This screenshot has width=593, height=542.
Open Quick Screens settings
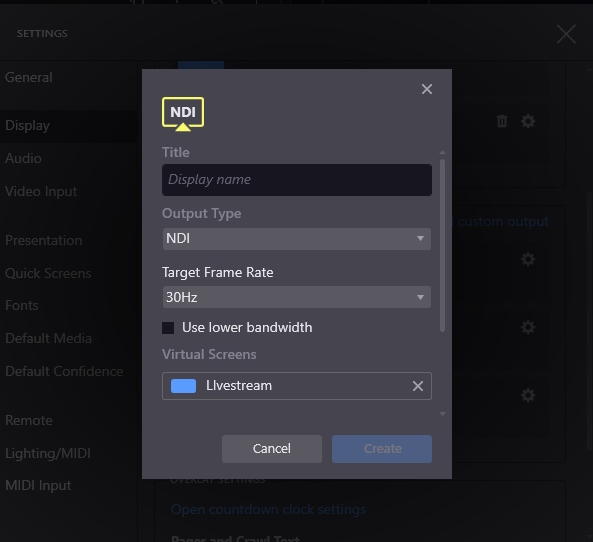[48, 273]
